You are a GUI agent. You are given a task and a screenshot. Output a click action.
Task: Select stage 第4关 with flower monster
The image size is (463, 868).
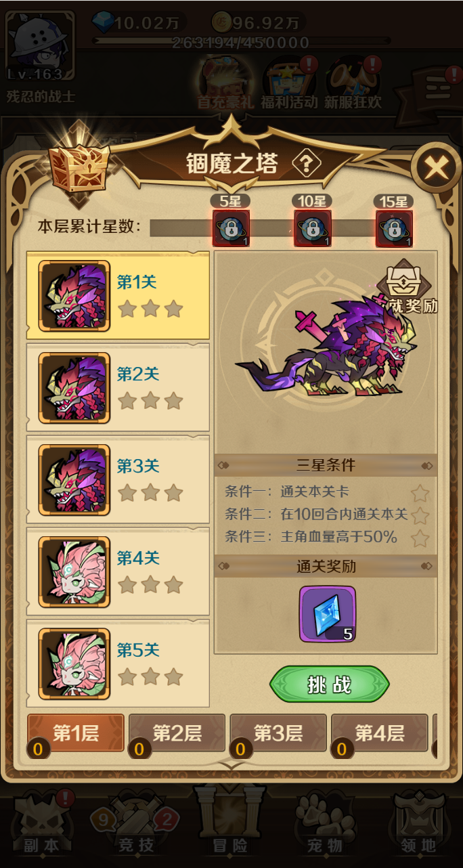(118, 571)
